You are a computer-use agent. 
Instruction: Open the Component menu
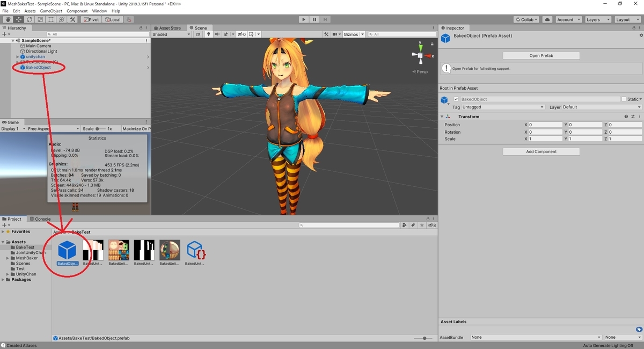[77, 11]
